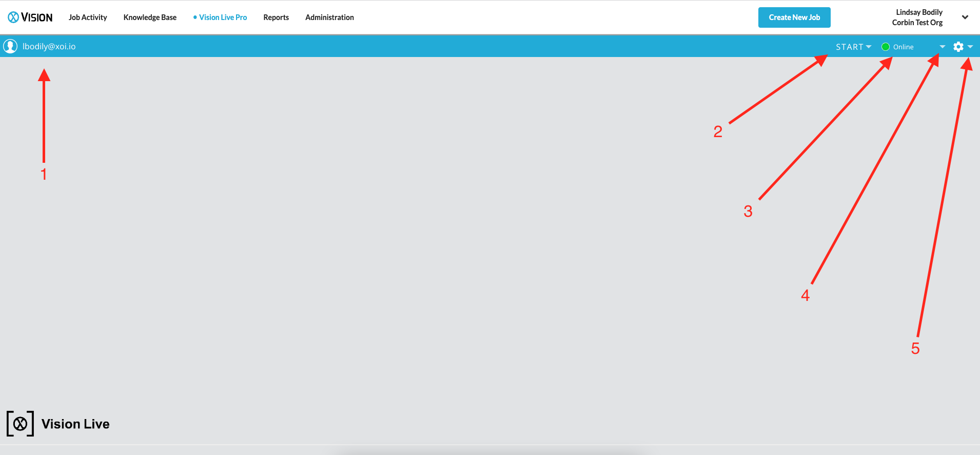Click the green online status indicator

tap(886, 47)
